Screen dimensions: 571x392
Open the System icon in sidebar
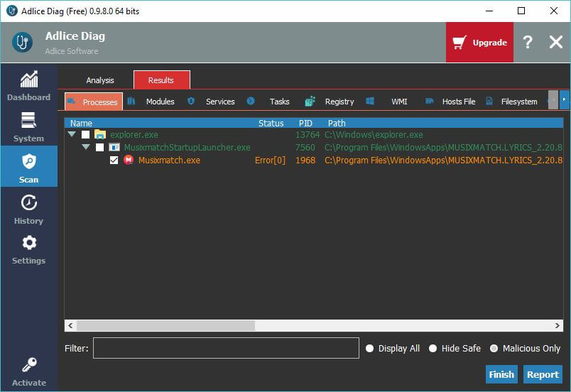[x=28, y=121]
